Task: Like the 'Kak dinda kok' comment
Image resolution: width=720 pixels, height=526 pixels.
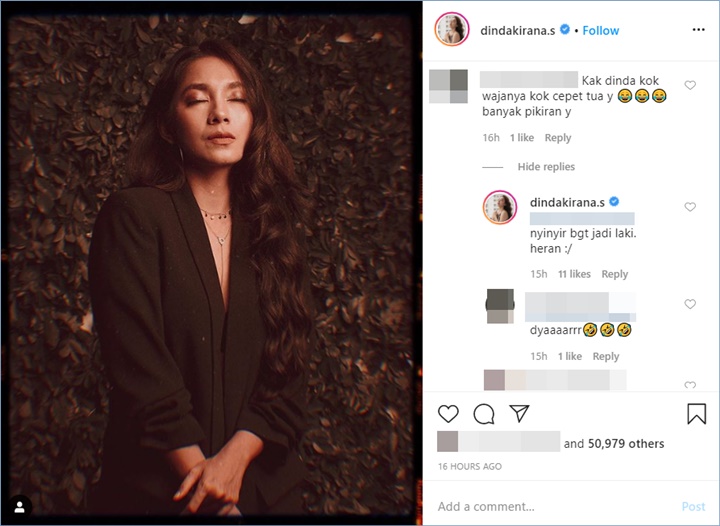Action: [x=690, y=85]
